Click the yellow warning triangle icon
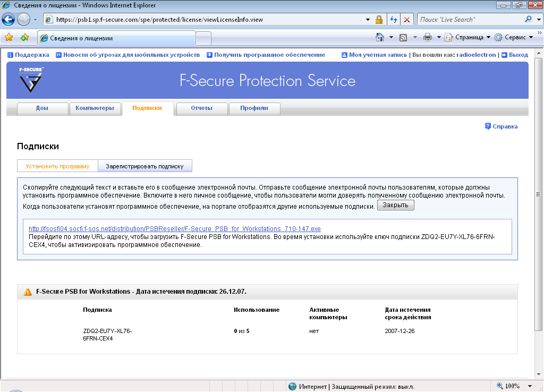 pyautogui.click(x=28, y=292)
